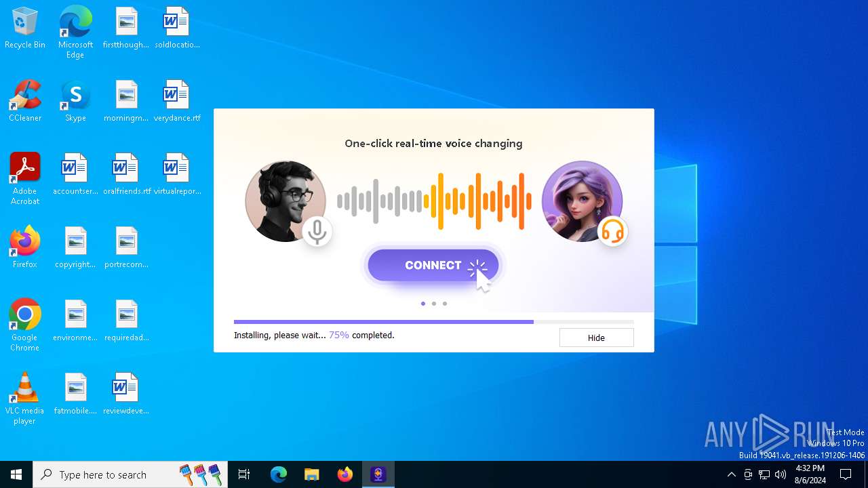Select the verydance.rtf document icon
Image resolution: width=868 pixels, height=488 pixels.
177,102
